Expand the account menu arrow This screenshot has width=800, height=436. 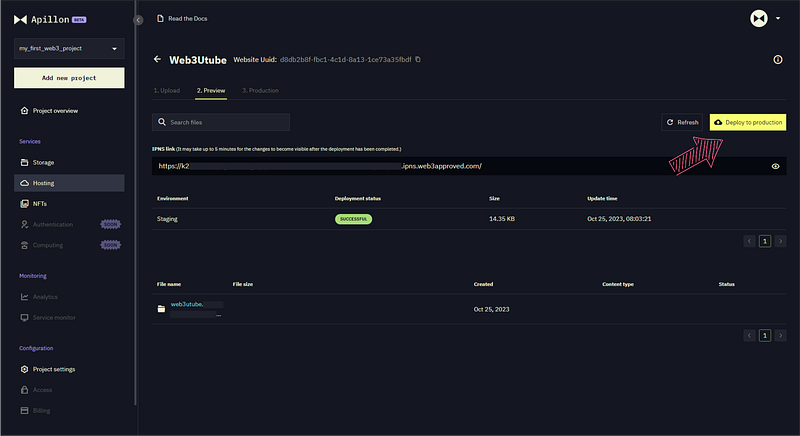point(778,18)
